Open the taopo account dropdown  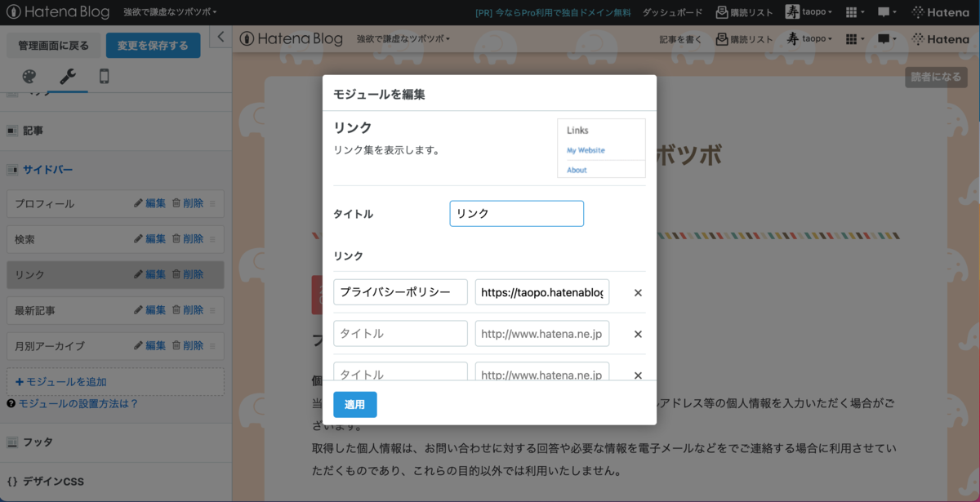pos(808,11)
